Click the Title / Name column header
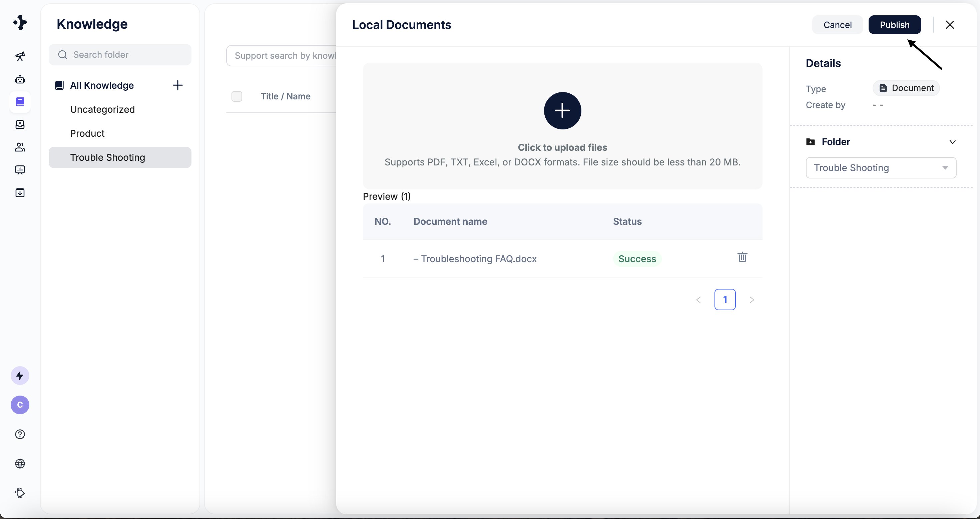This screenshot has width=980, height=519. 285,96
